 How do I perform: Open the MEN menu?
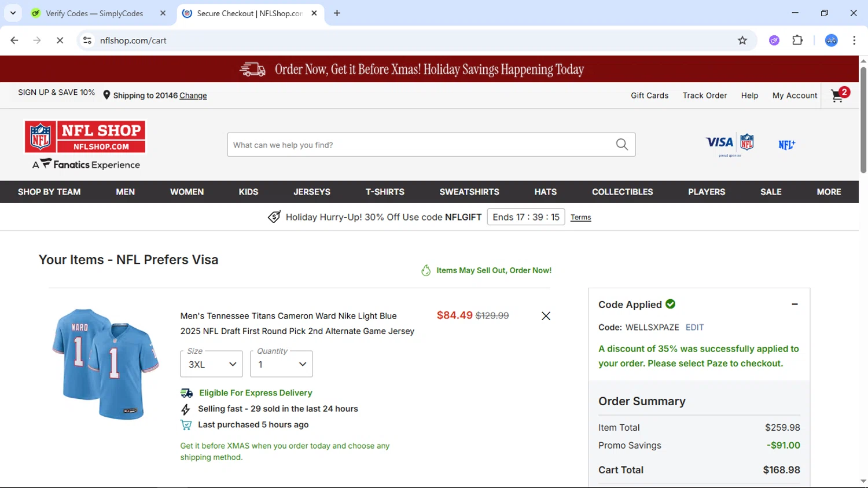click(125, 192)
